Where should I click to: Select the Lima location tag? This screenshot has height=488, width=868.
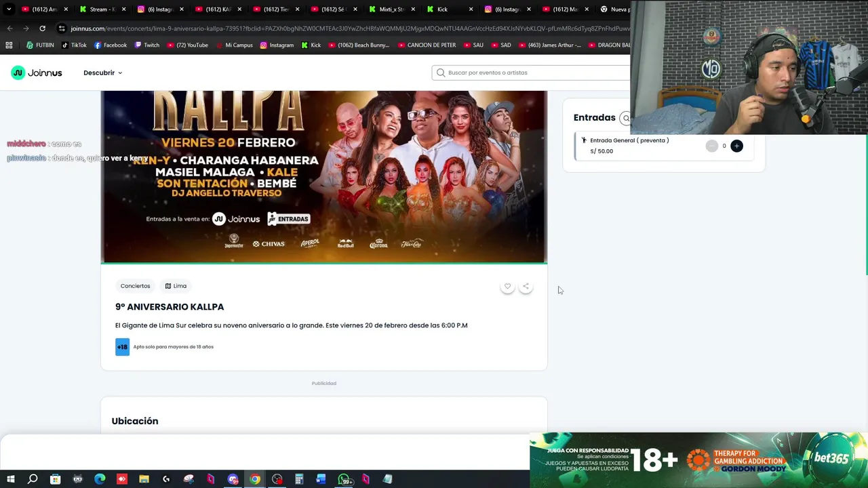tap(176, 286)
